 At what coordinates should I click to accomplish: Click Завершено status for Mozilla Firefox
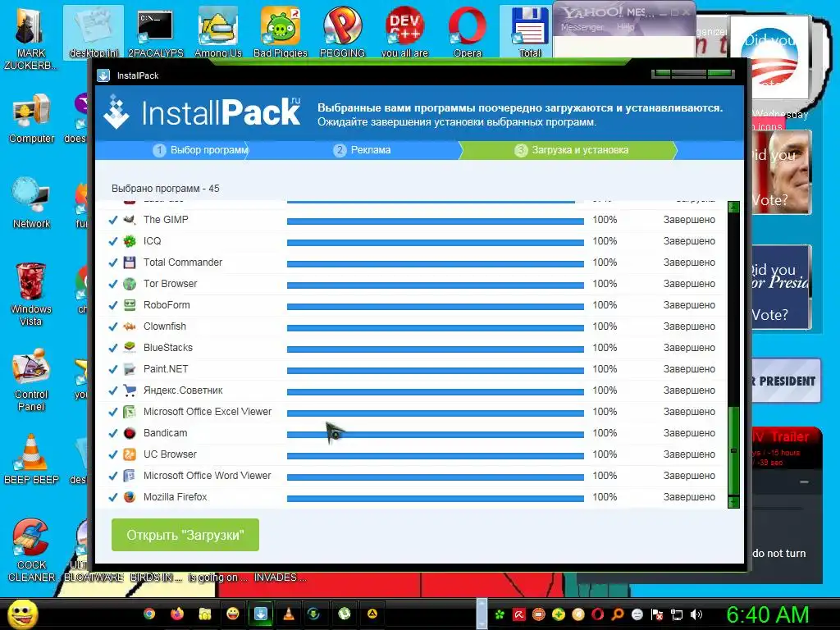(689, 497)
